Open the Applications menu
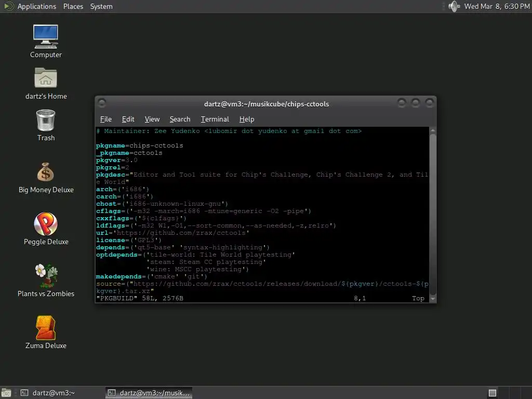 coord(37,6)
